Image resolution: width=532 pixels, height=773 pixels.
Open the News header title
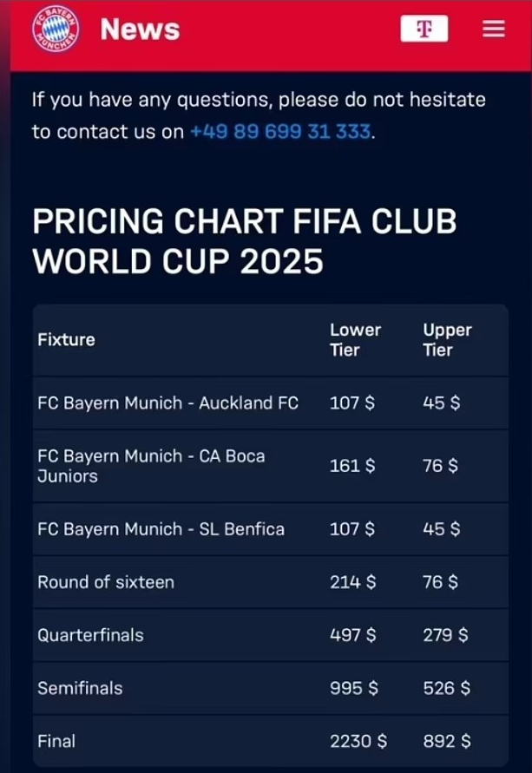140,29
